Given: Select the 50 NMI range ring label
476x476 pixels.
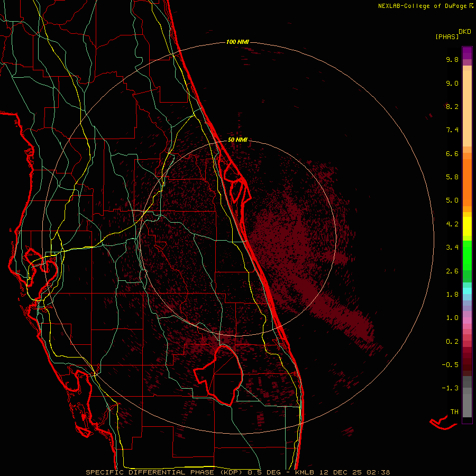Looking at the screenshot, I should point(237,140).
